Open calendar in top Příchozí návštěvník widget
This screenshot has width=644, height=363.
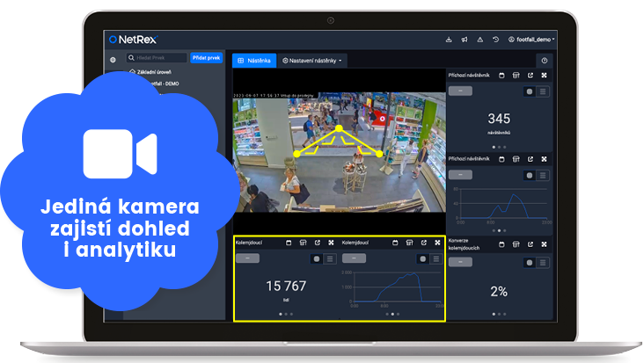[x=501, y=76]
